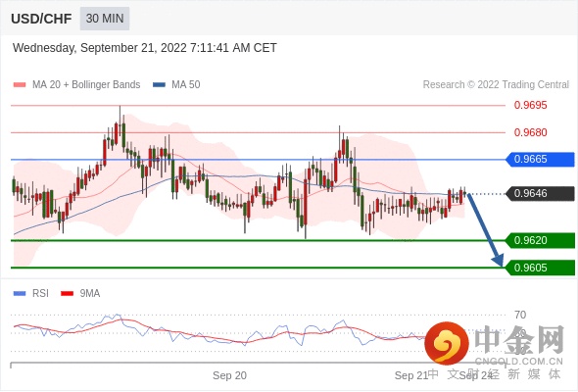Click the 30 MIN timeframe button

[105, 18]
